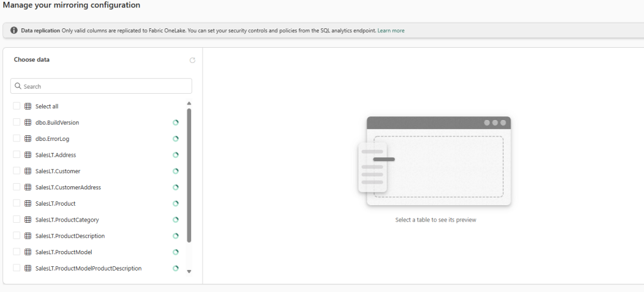Click the table icon next to Select all
This screenshot has height=292, width=644.
click(x=28, y=106)
